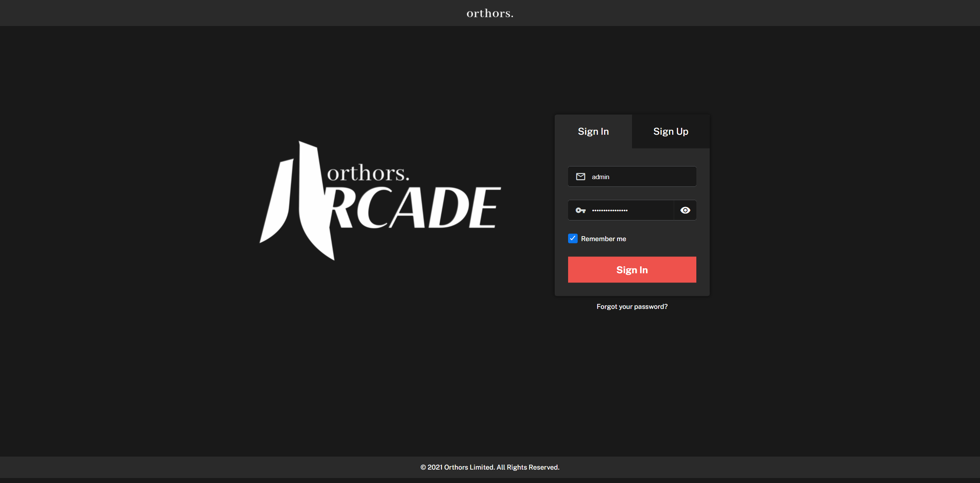Click the key icon in password field
Screen dimensions: 980x483
[580, 210]
